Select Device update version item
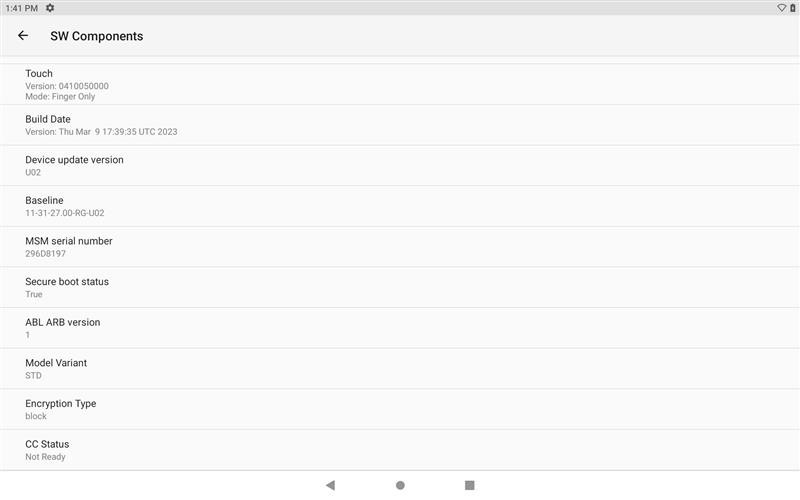Screen dimensions: 800x500 coord(400,166)
